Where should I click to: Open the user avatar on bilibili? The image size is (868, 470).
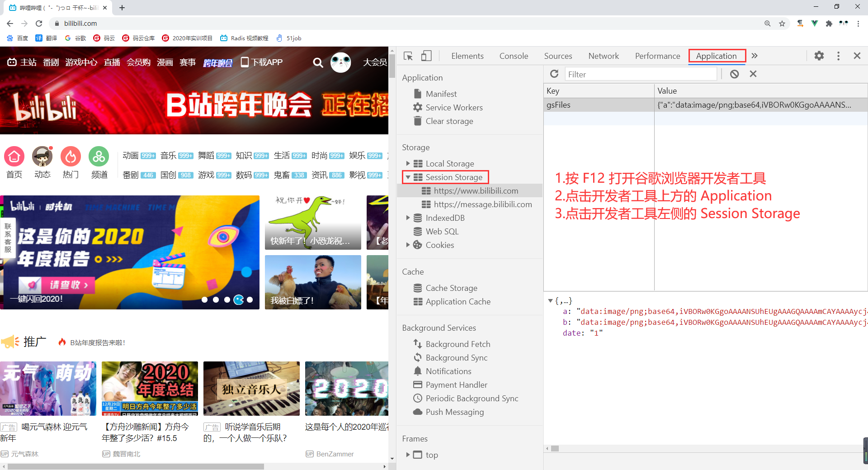[x=340, y=62]
